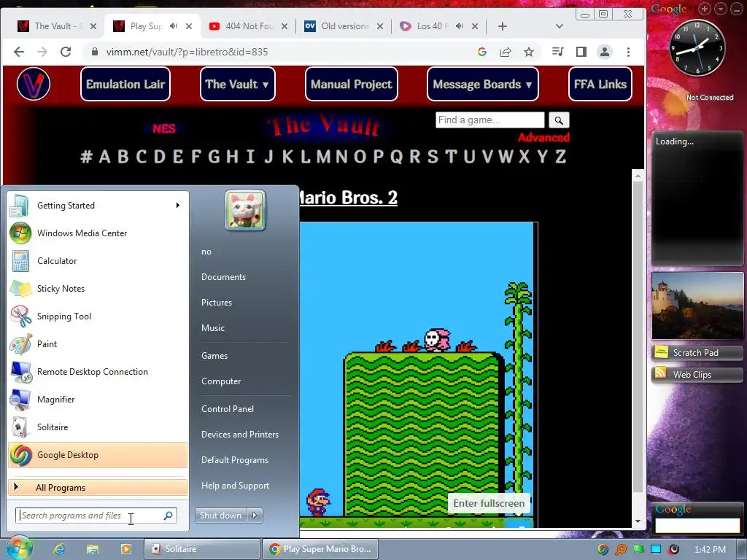Open Windows Explorer folder on taskbar

pos(93,549)
